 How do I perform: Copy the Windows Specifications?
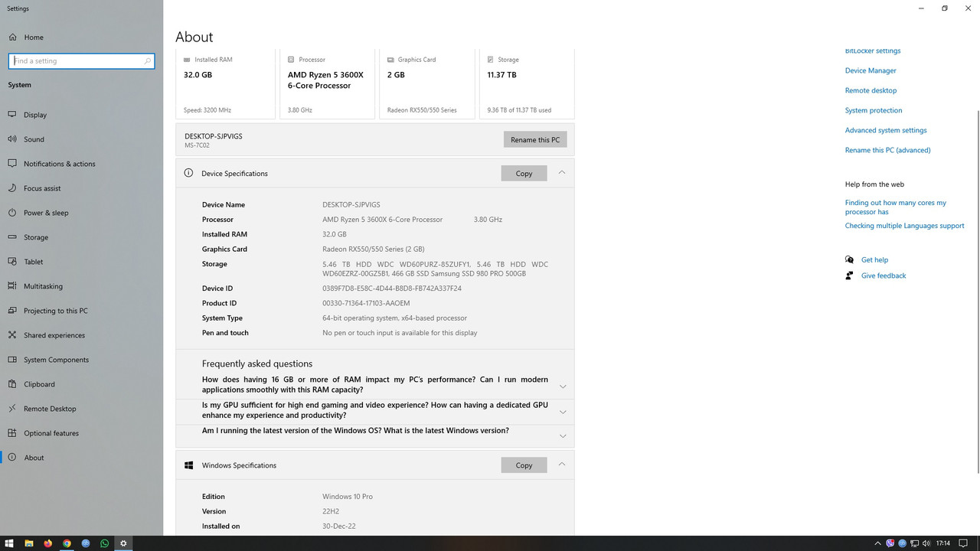point(524,465)
